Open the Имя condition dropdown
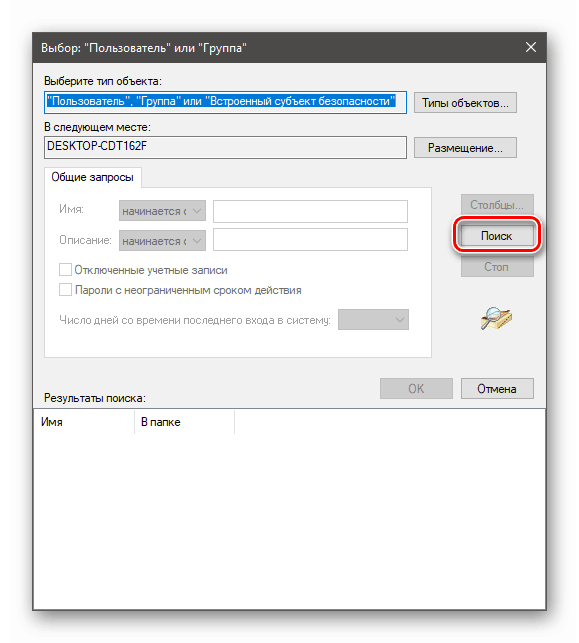The width and height of the screenshot is (579, 643). coord(162,211)
